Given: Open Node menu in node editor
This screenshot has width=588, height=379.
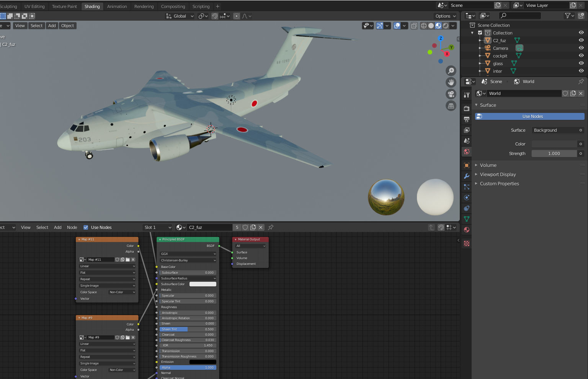Looking at the screenshot, I should (x=72, y=227).
